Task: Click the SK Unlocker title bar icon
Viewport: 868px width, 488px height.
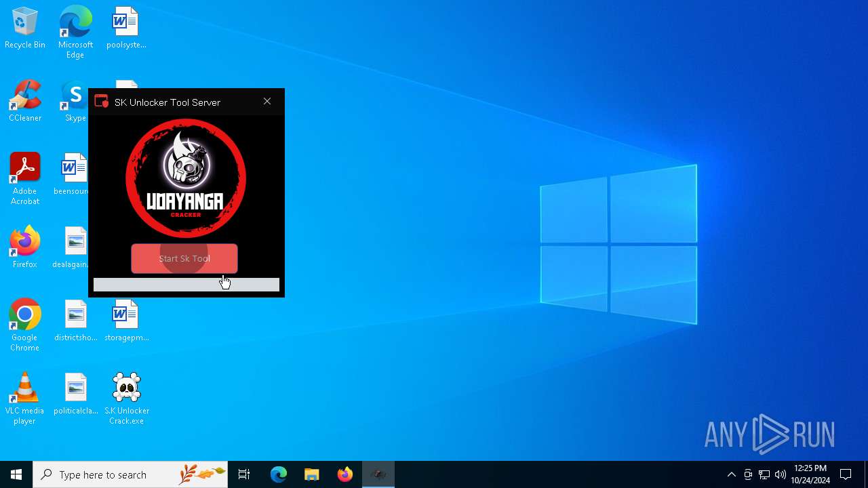Action: [102, 102]
